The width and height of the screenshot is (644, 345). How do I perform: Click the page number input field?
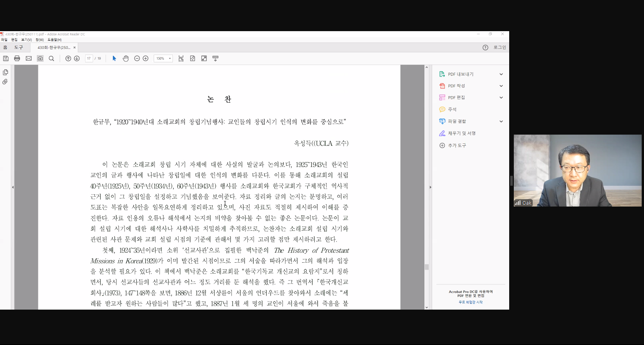coord(89,58)
